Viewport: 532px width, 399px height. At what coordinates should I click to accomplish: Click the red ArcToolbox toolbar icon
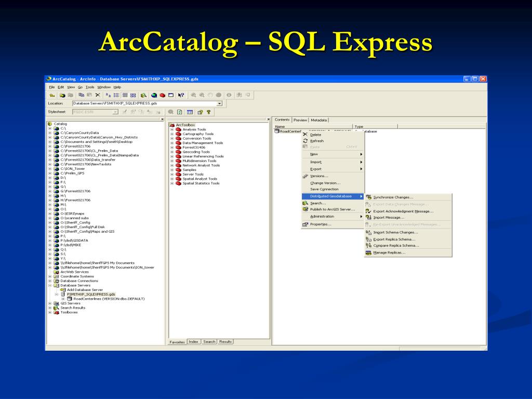[x=162, y=96]
